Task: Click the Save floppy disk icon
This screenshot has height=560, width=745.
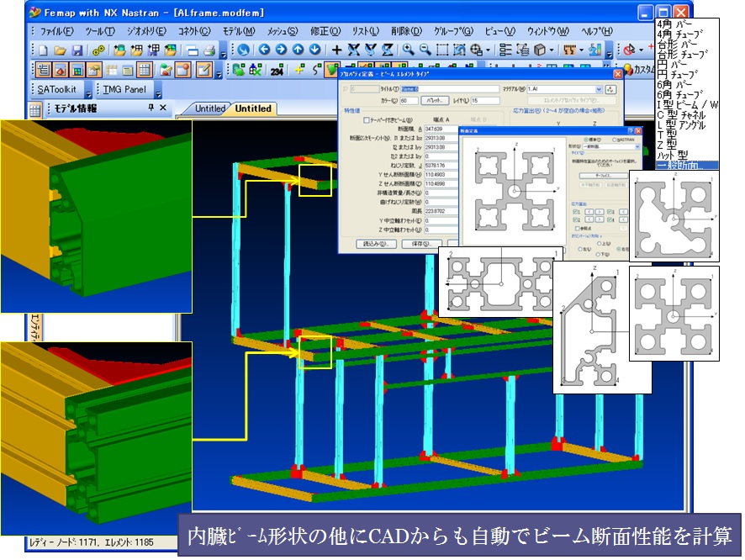Action: click(x=77, y=50)
